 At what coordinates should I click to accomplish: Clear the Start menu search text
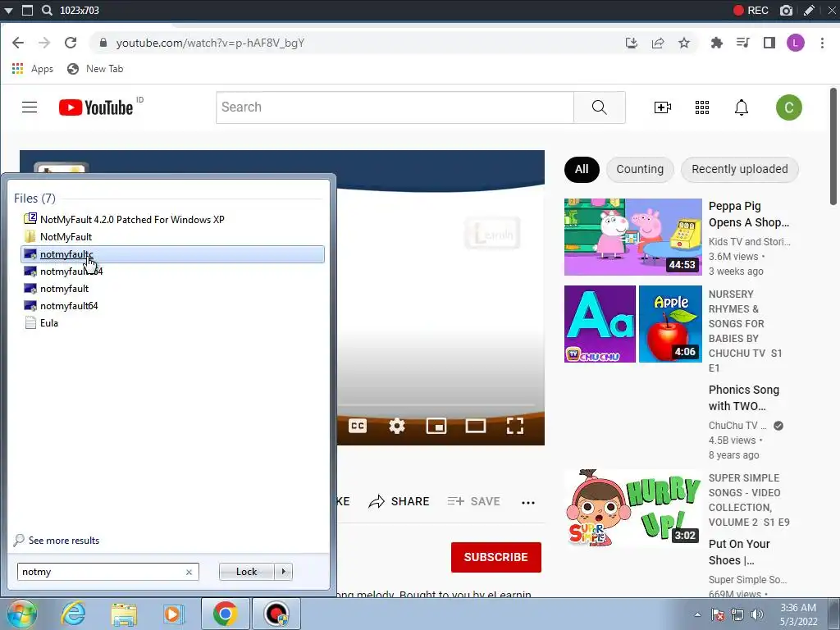(189, 572)
